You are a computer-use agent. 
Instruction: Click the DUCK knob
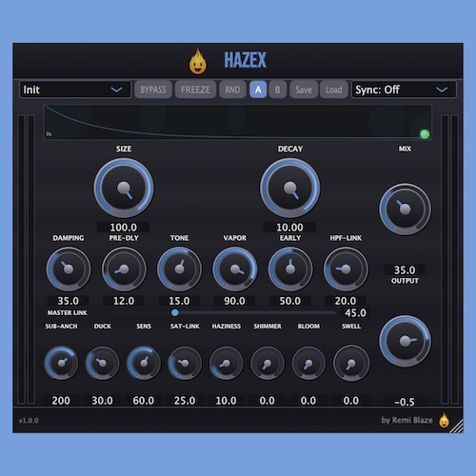point(103,363)
